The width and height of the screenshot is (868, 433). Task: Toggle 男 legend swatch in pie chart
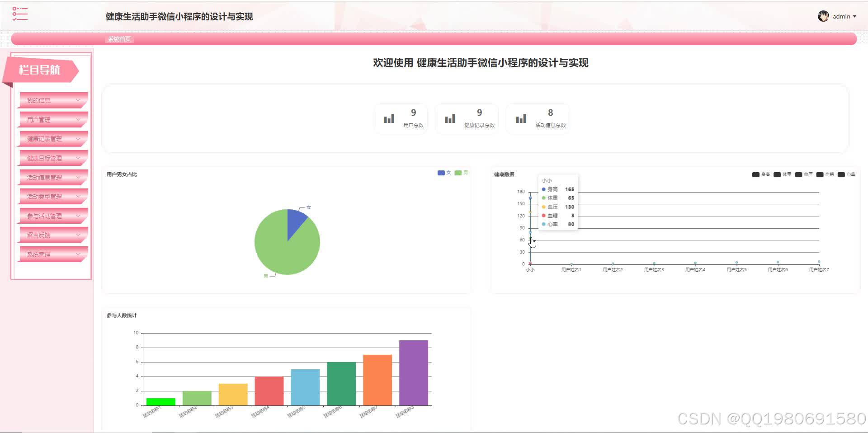pyautogui.click(x=458, y=173)
